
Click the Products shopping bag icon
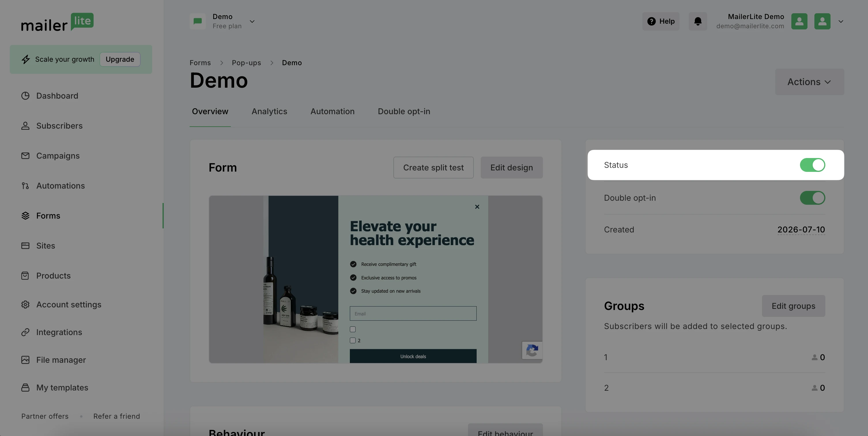(25, 276)
